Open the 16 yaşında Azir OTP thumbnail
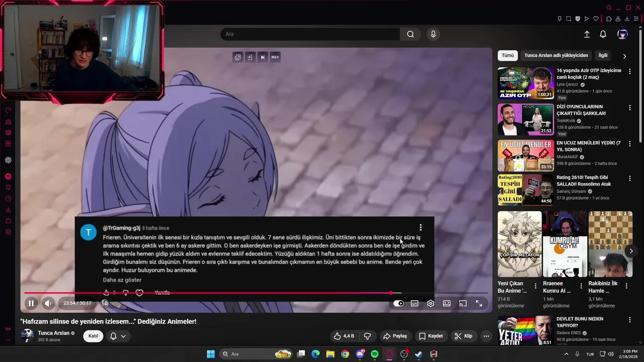644x362 pixels. 526,83
